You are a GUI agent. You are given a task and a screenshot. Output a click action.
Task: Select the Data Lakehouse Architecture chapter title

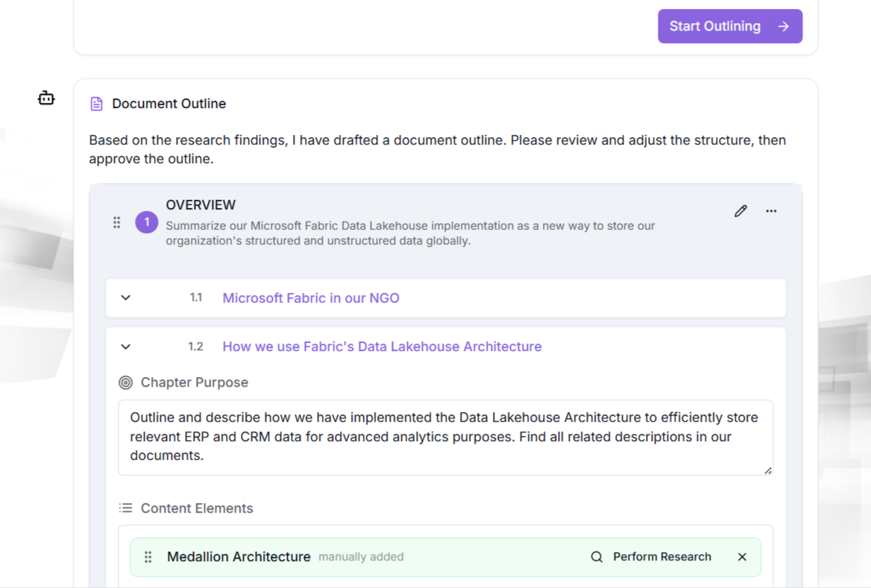click(382, 347)
